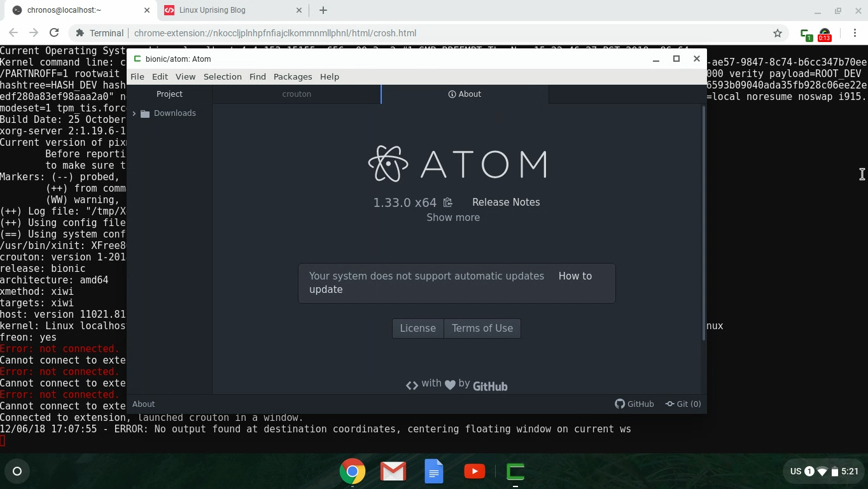This screenshot has width=868, height=489.
Task: Open YouTube from the shelf
Action: 474,471
